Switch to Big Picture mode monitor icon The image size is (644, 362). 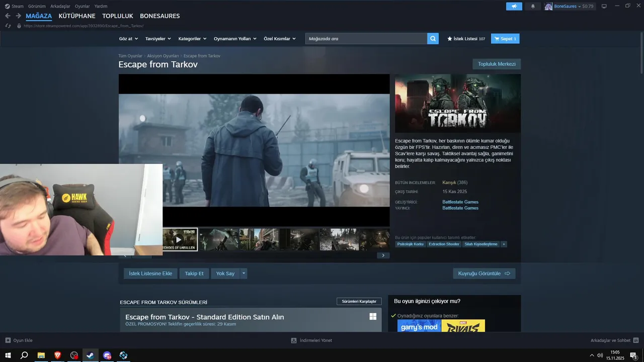604,6
